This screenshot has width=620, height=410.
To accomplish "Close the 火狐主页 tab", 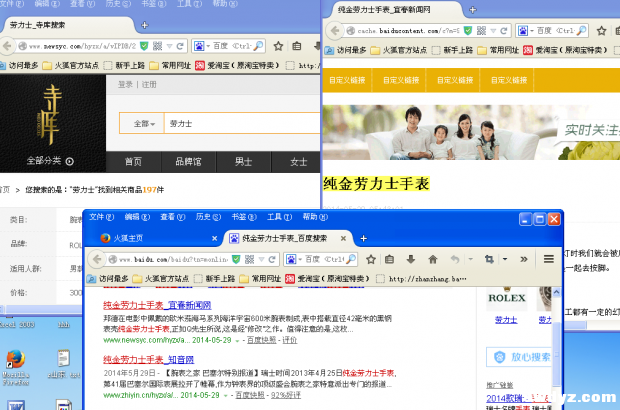I will (214, 238).
